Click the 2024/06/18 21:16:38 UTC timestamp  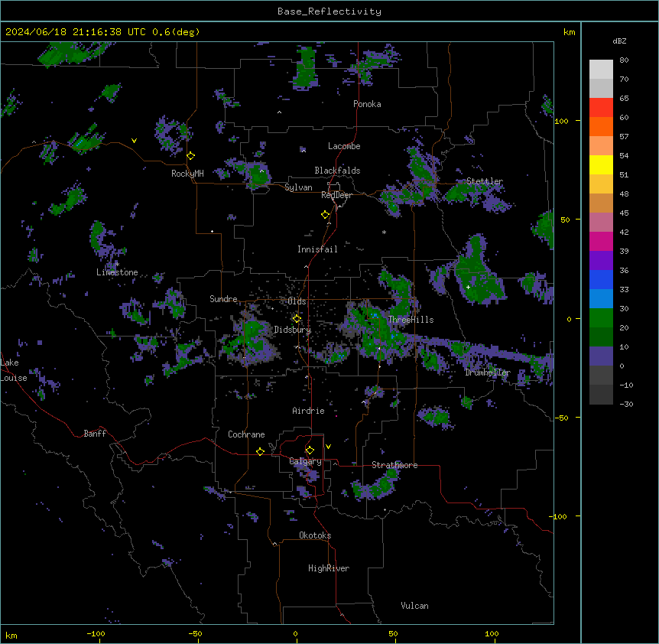tap(75, 32)
